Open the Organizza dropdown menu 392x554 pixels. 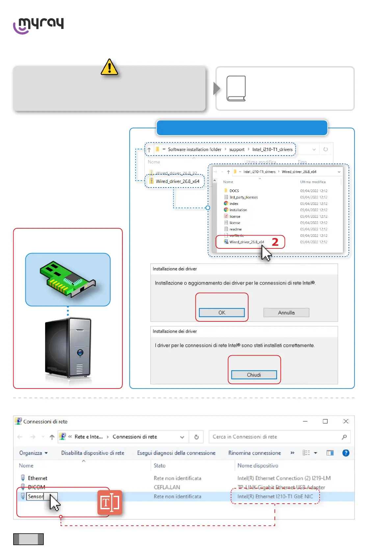pyautogui.click(x=34, y=453)
